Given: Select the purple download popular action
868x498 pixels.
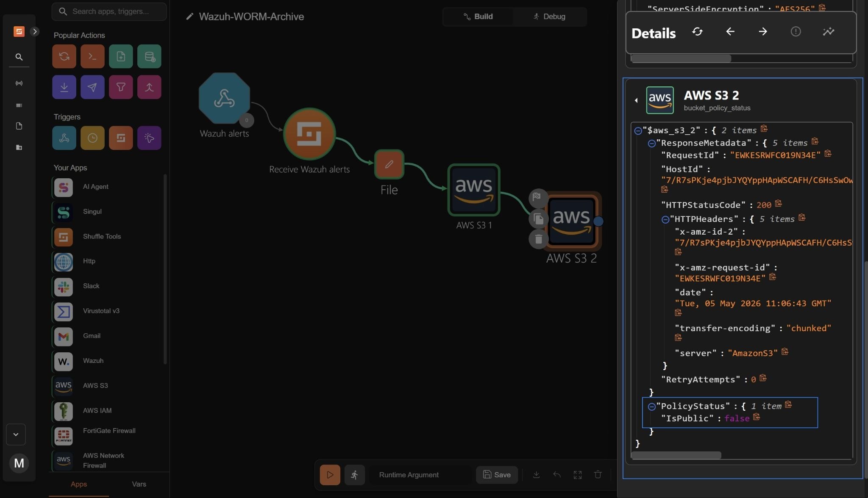Looking at the screenshot, I should 64,87.
